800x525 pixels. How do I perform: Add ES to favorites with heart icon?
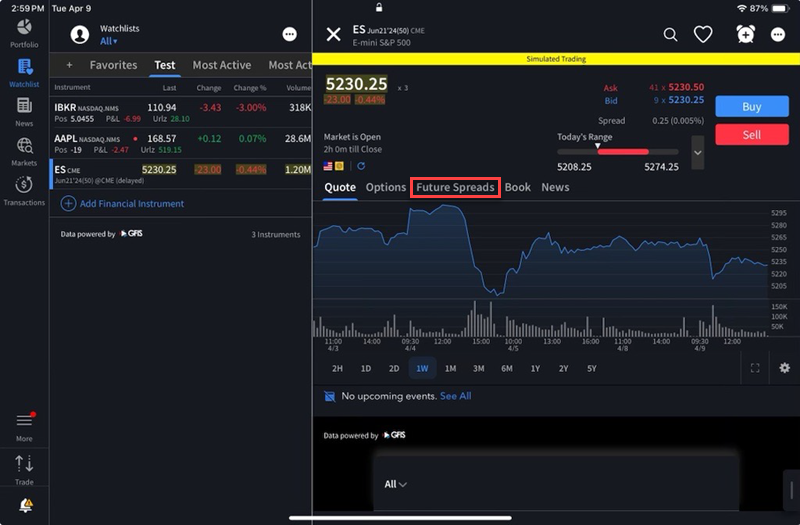click(x=703, y=35)
